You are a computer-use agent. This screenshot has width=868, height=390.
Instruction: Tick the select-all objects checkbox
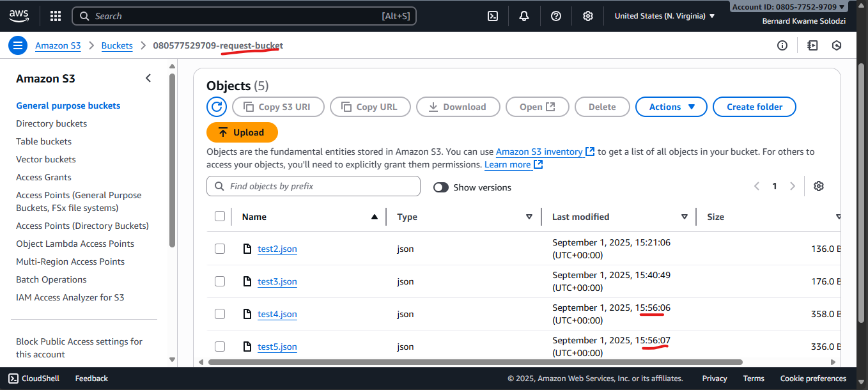[220, 217]
